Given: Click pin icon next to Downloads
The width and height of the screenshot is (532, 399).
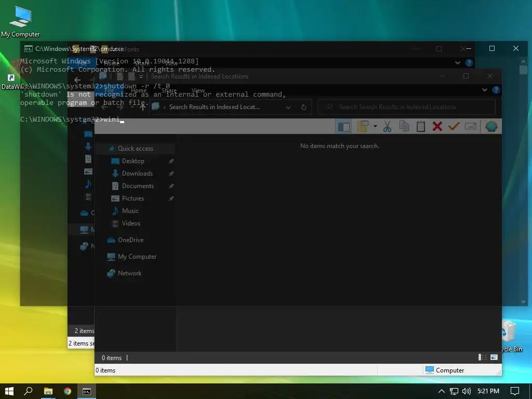Looking at the screenshot, I should [x=171, y=174].
